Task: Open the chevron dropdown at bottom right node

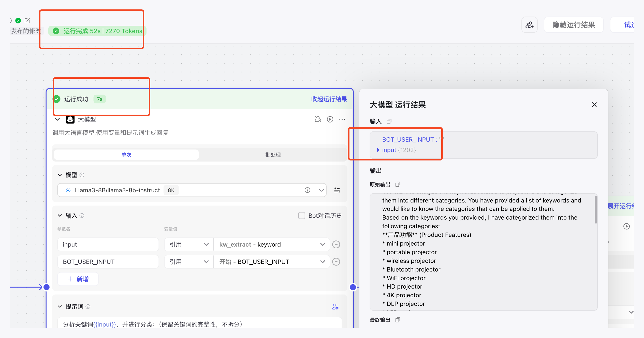Action: point(631,312)
